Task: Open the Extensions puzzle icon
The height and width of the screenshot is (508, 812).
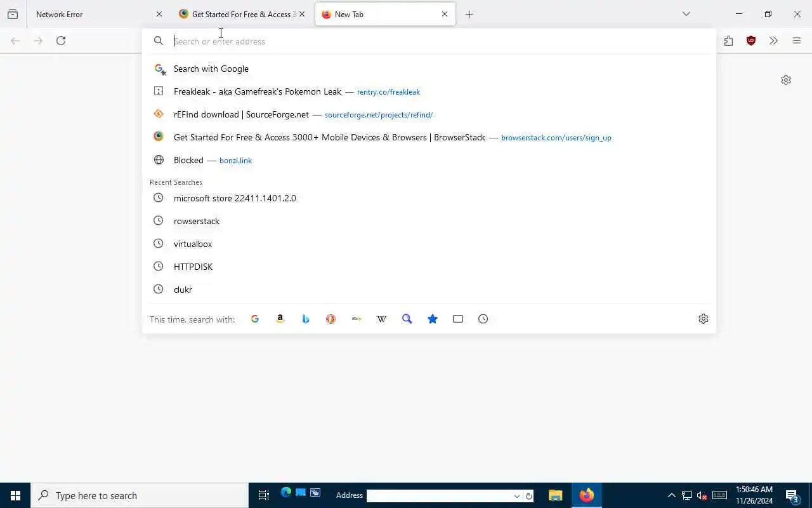Action: 728,41
